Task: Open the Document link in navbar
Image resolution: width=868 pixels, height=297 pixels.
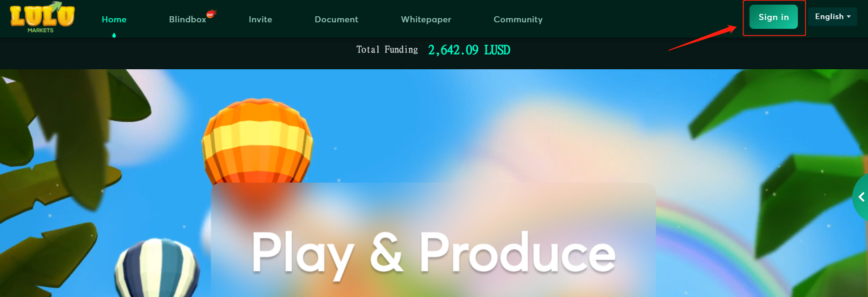Action: [336, 20]
